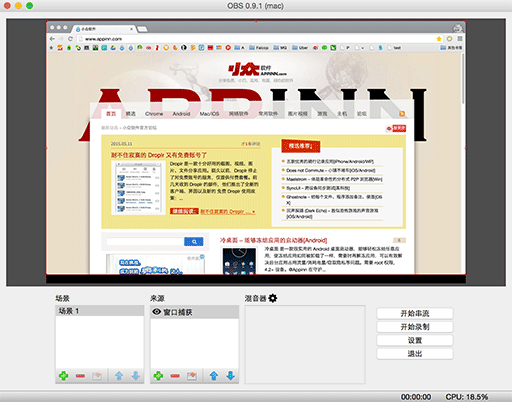This screenshot has height=402, width=512.
Task: Open source properties icon in the sources toolbar
Action: 192,376
